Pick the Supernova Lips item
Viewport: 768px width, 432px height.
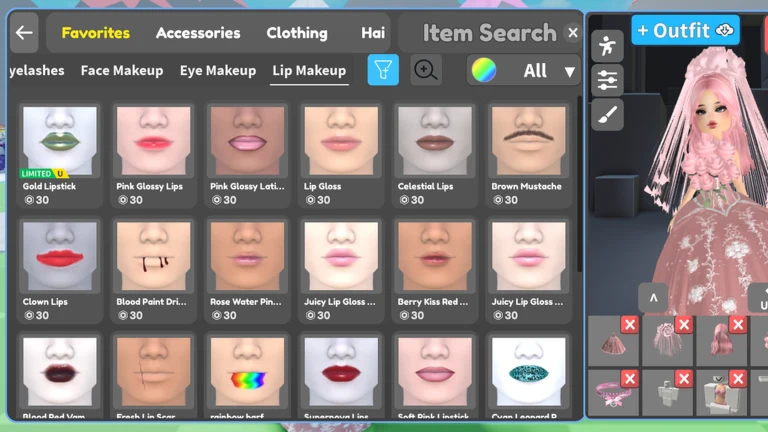pyautogui.click(x=341, y=376)
